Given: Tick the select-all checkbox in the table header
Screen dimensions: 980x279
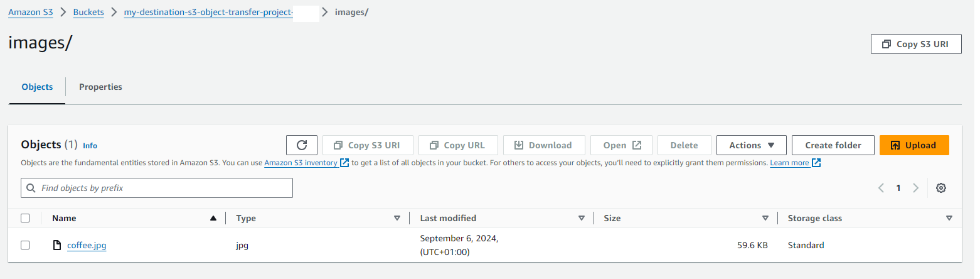Looking at the screenshot, I should pos(25,218).
